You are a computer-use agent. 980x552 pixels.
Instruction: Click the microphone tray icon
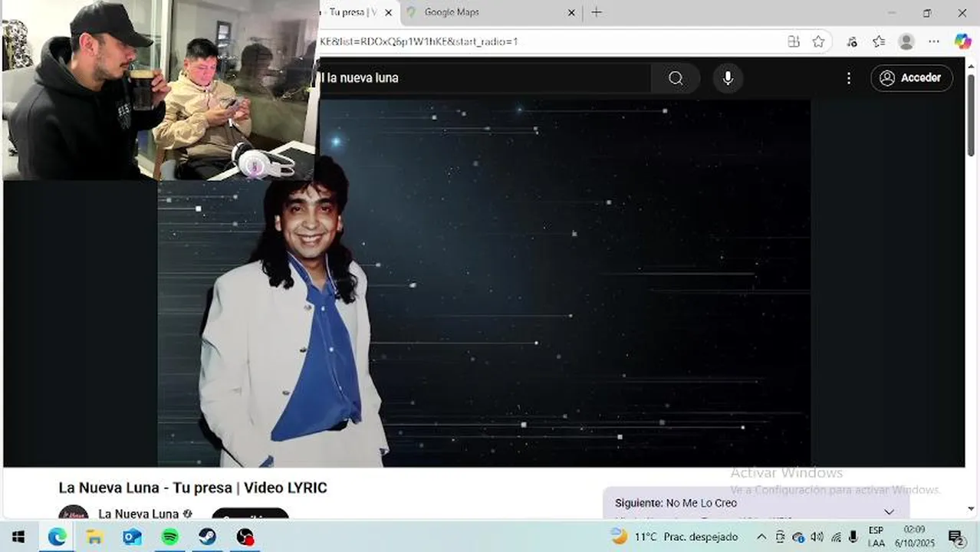click(x=853, y=537)
